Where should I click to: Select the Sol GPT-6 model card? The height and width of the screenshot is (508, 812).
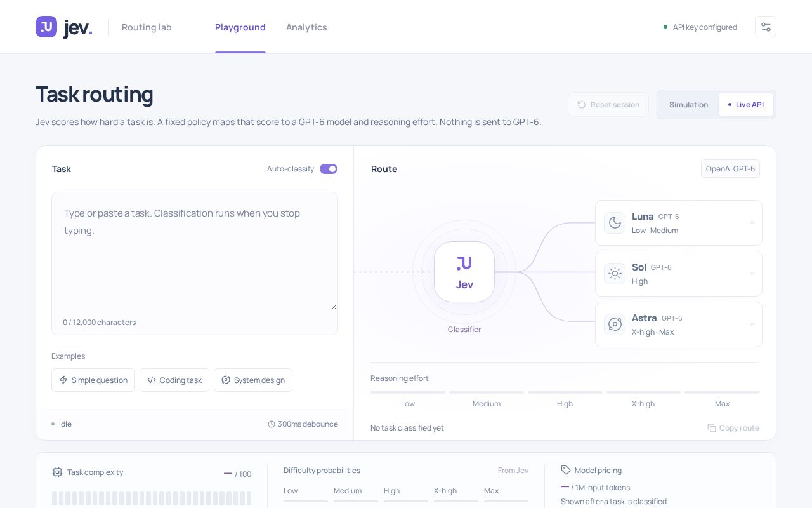pos(679,274)
